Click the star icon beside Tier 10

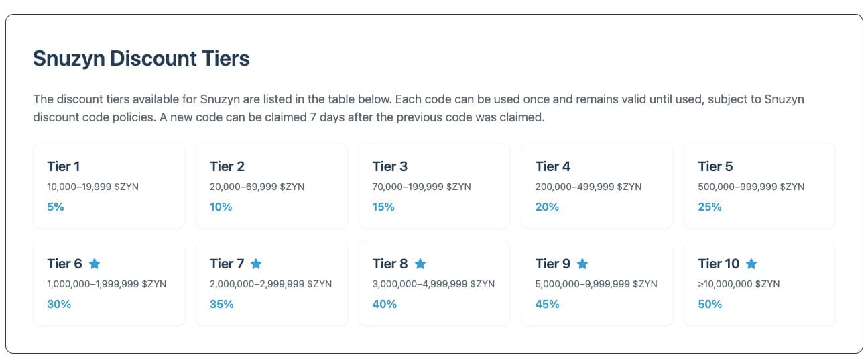[751, 264]
